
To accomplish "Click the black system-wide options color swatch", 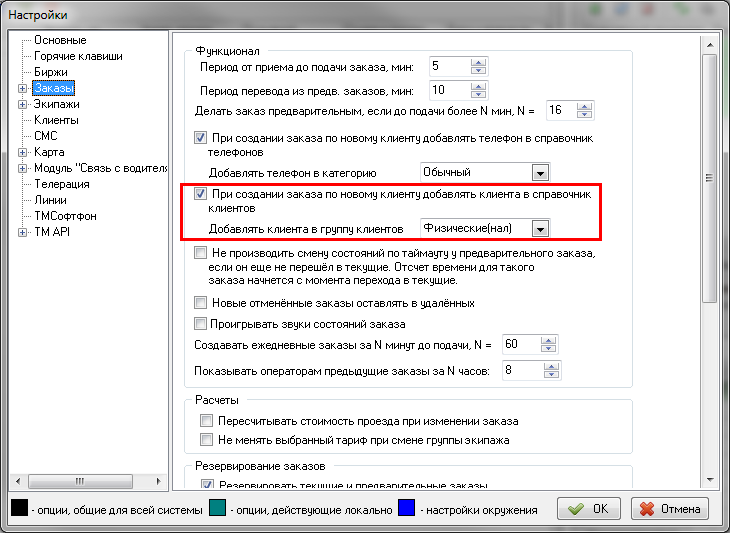I will point(19,509).
